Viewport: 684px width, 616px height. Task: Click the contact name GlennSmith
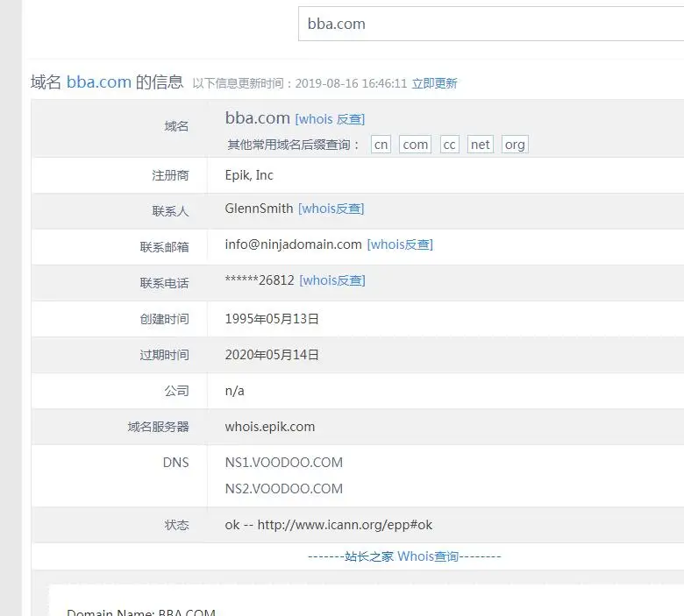(x=259, y=209)
